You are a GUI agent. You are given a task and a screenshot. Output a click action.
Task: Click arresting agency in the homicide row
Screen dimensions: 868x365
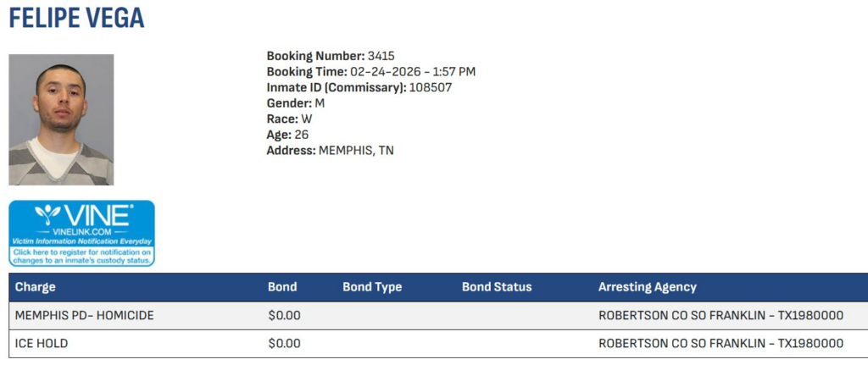pos(721,316)
